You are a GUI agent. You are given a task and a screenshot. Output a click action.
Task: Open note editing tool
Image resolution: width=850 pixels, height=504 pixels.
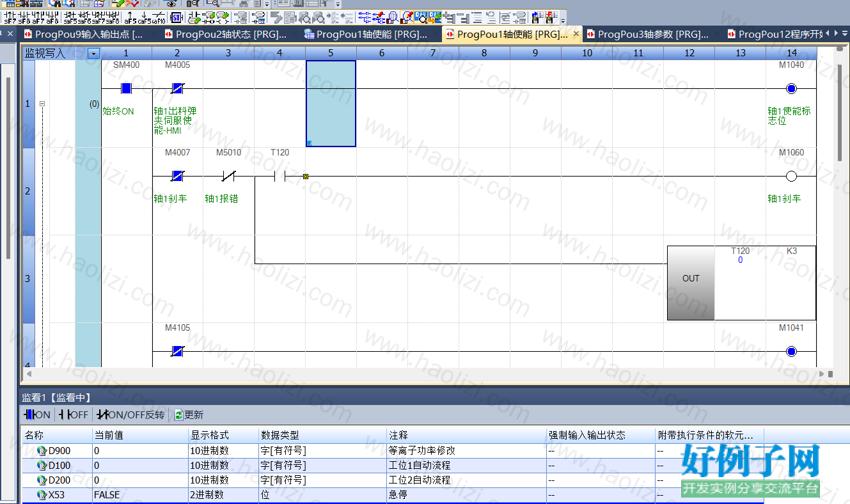point(223,17)
